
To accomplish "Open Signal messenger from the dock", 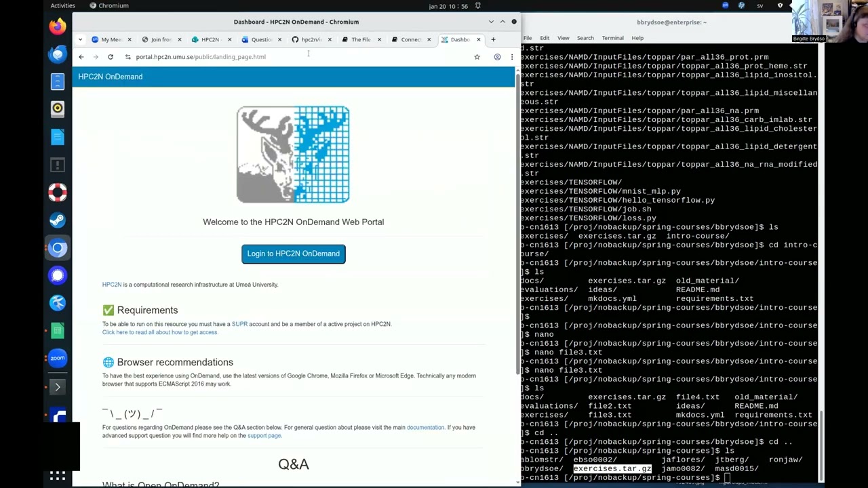I will point(58,275).
